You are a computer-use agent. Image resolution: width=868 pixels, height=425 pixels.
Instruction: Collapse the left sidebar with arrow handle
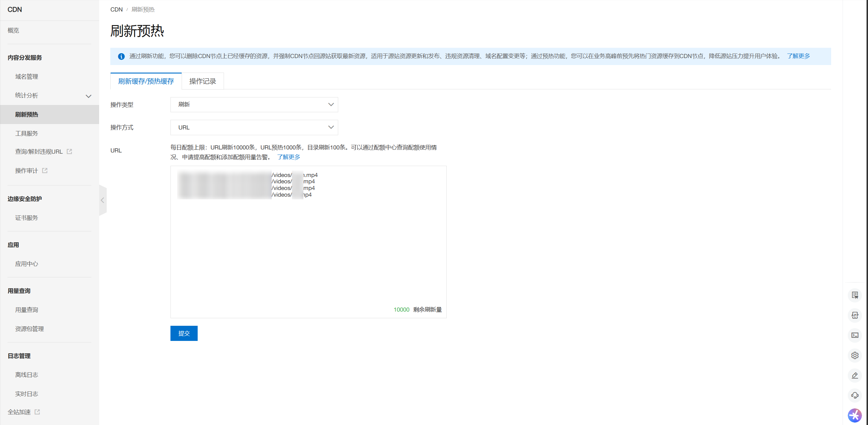[x=102, y=200]
